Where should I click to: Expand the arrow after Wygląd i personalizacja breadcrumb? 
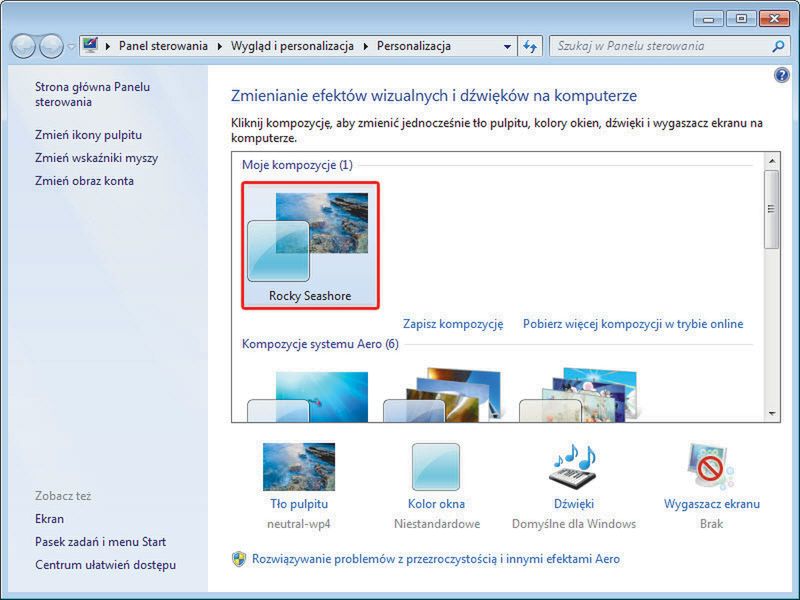point(365,46)
